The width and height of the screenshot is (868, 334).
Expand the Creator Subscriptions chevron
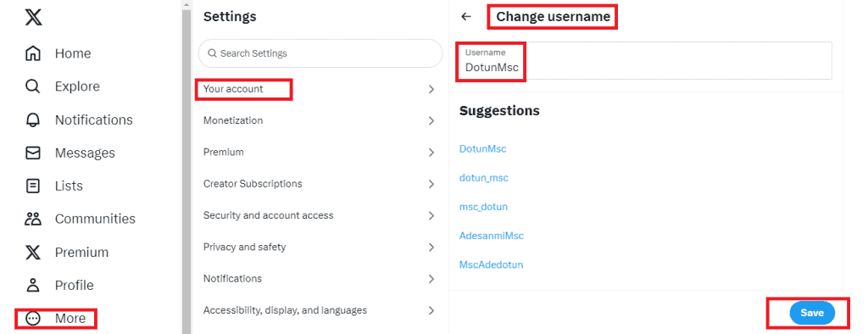pyautogui.click(x=431, y=184)
